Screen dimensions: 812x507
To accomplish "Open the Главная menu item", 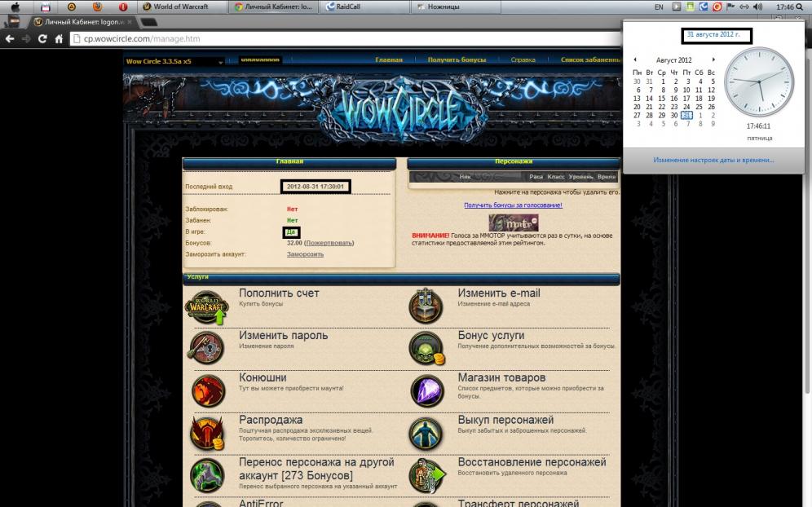I will pos(389,60).
